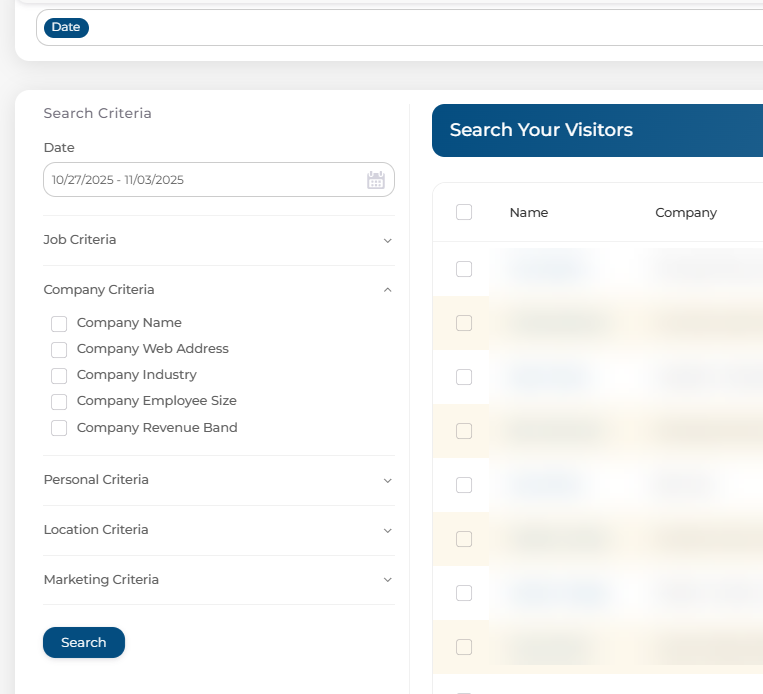Image resolution: width=763 pixels, height=694 pixels.
Task: Toggle the Company Revenue Band checkbox
Action: [x=59, y=428]
